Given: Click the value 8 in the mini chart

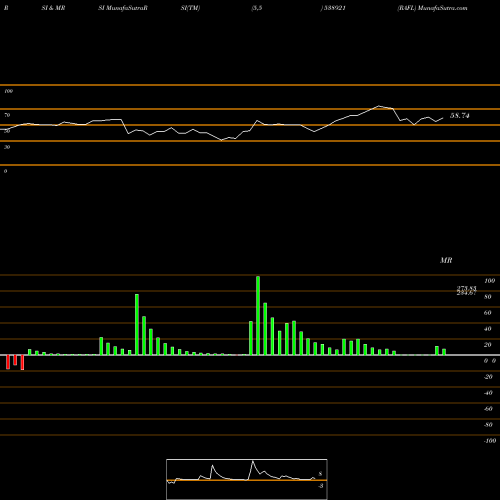Looking at the screenshot, I should coord(320,474).
